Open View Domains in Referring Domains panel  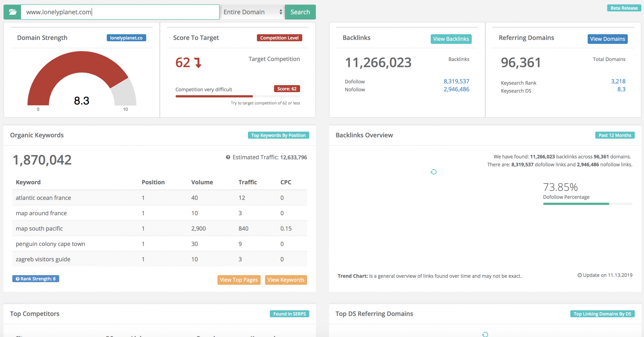pyautogui.click(x=607, y=39)
